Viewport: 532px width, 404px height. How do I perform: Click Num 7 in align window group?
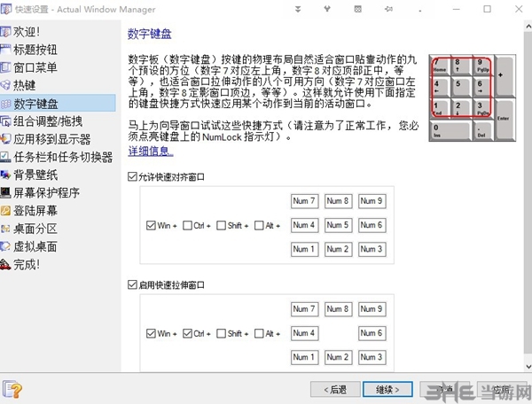[x=304, y=201]
